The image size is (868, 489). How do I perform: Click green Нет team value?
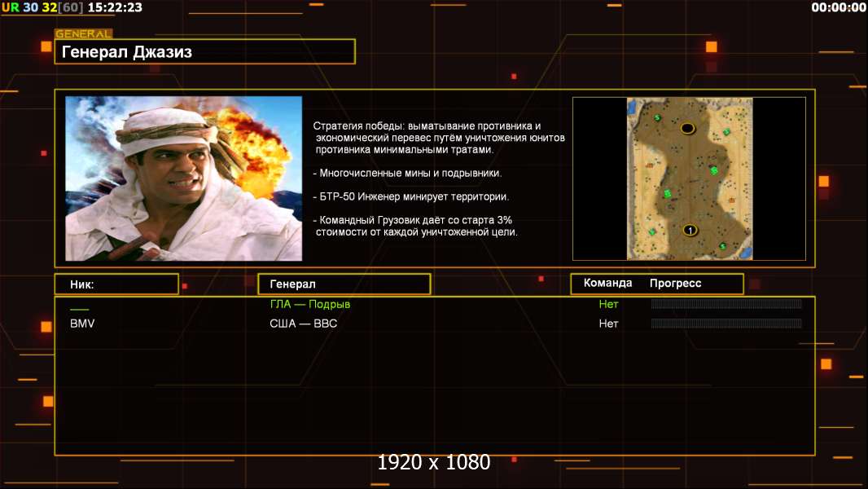click(608, 304)
